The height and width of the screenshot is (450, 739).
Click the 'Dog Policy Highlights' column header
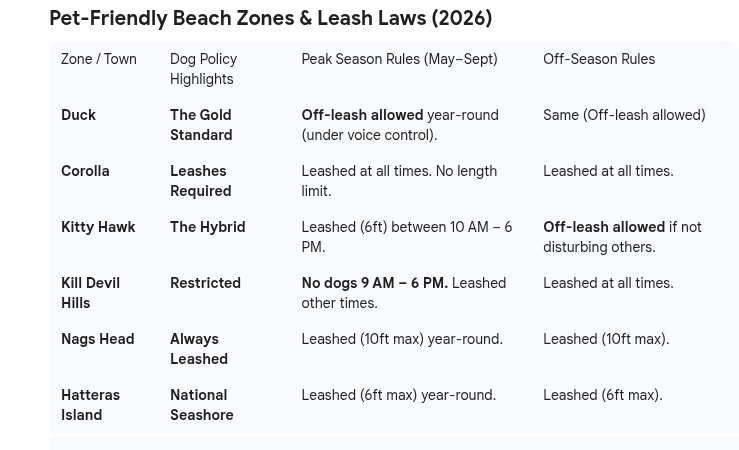click(x=204, y=69)
